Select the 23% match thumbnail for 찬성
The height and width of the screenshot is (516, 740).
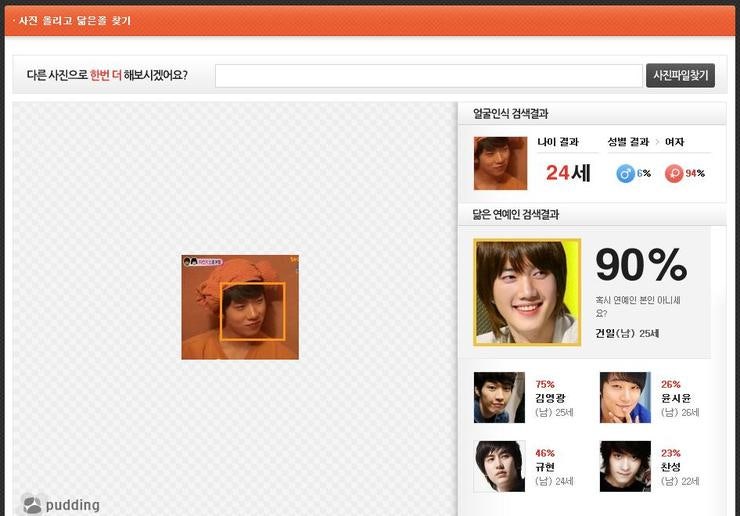[x=625, y=466]
